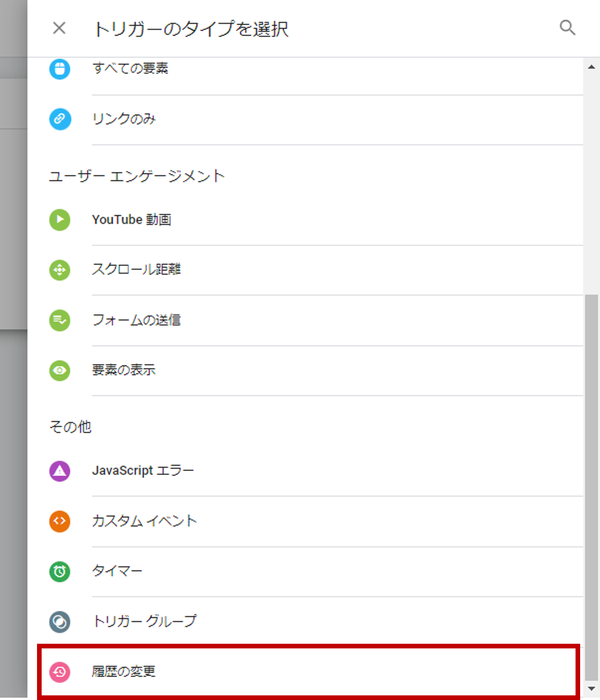Click the link icon for リンクのみ
600x700 pixels.
click(x=60, y=119)
